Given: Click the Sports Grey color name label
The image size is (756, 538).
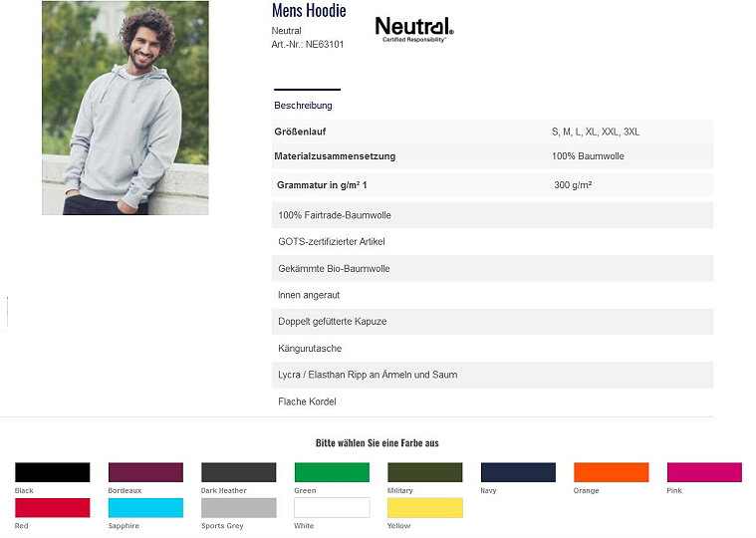Looking at the screenshot, I should point(222,525).
